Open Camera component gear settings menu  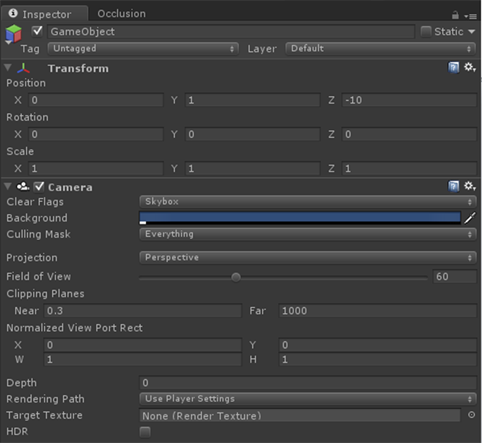coord(470,186)
